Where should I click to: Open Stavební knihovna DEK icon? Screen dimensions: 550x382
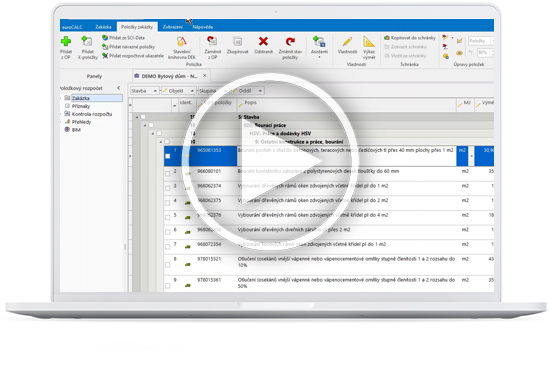[181, 41]
